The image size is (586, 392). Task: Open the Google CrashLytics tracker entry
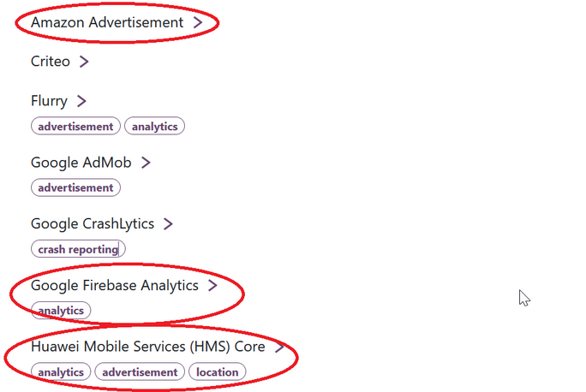point(93,223)
